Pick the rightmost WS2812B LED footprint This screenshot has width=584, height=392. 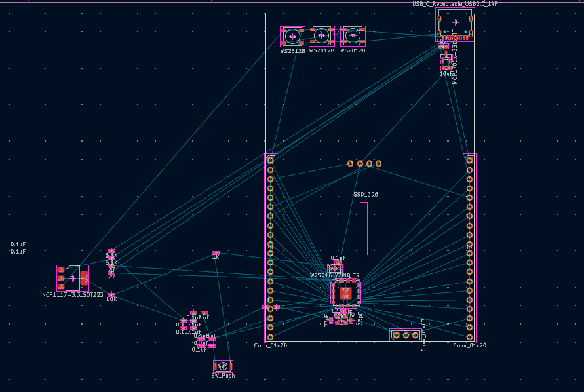click(x=353, y=35)
